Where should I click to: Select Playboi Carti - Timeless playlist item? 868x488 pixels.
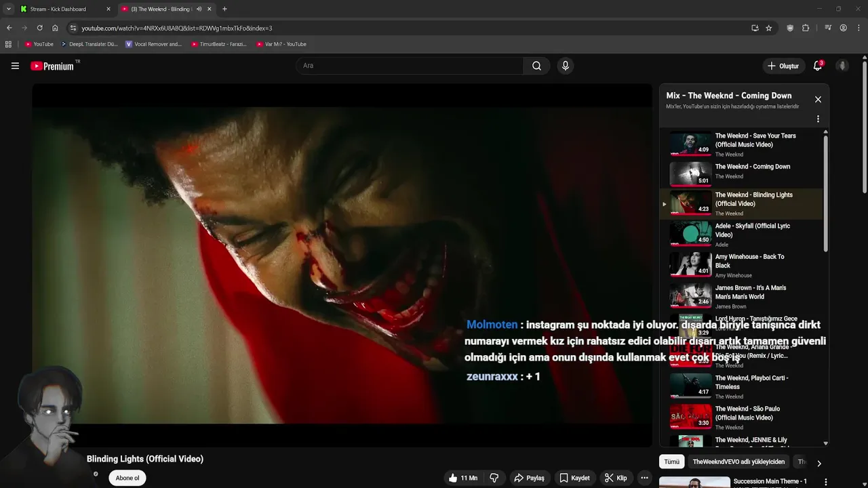coord(742,386)
